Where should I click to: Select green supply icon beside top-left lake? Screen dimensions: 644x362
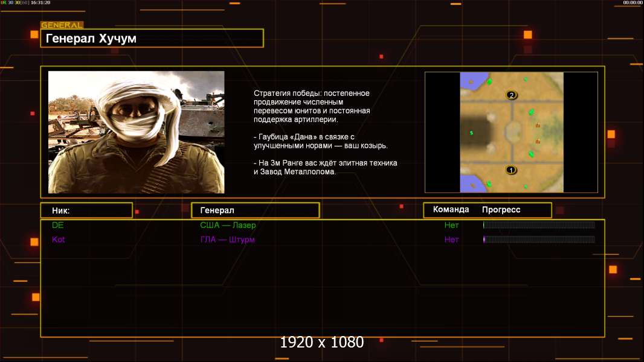(x=489, y=81)
